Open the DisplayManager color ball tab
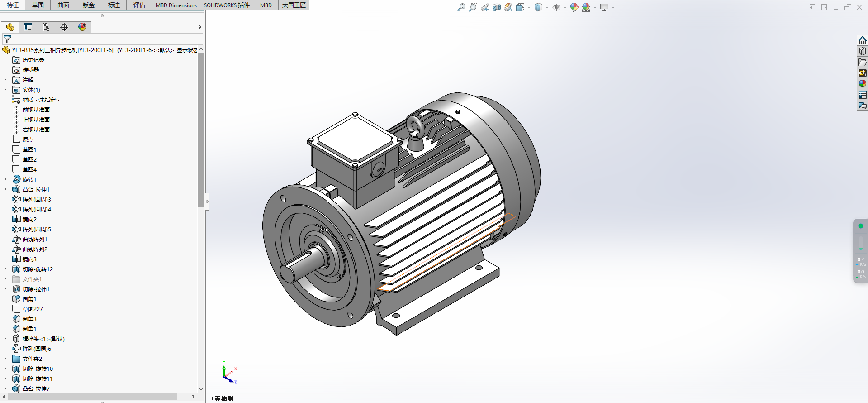This screenshot has width=868, height=403. (82, 27)
